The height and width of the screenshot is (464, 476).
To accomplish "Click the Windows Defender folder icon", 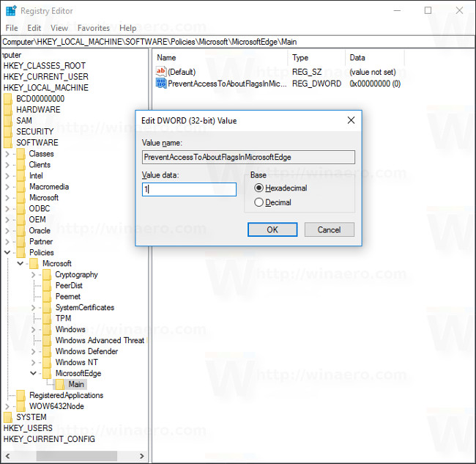I will [x=47, y=351].
